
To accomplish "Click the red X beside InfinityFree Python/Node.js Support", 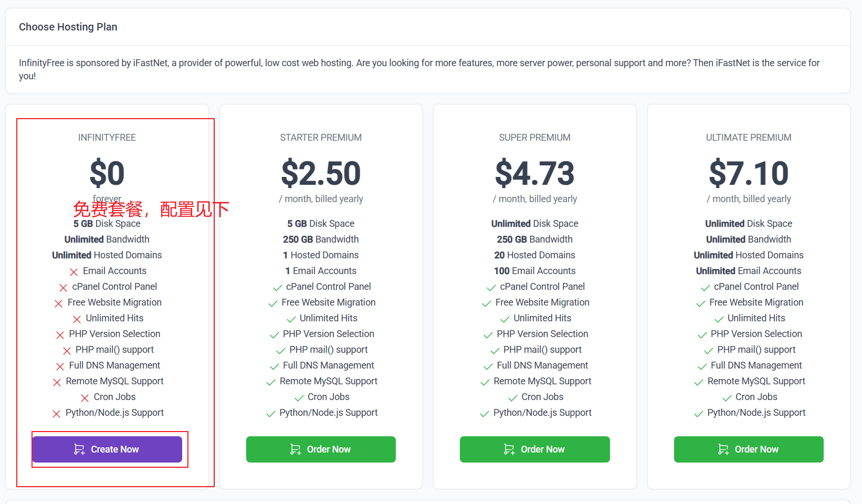I will click(57, 414).
